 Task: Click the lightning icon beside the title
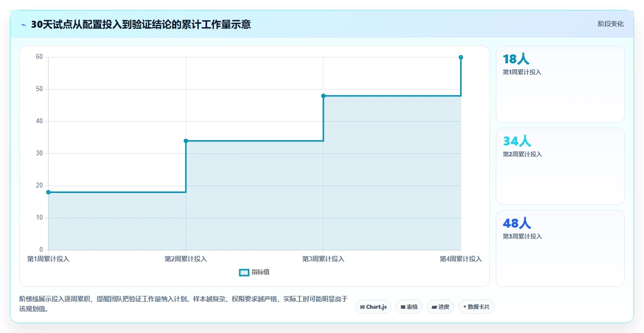pyautogui.click(x=23, y=25)
